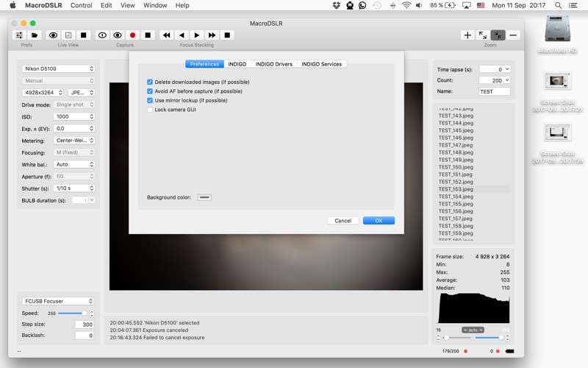Open Wi-Fi menu bar icon
Screen dimensions: 588x368
point(406,5)
